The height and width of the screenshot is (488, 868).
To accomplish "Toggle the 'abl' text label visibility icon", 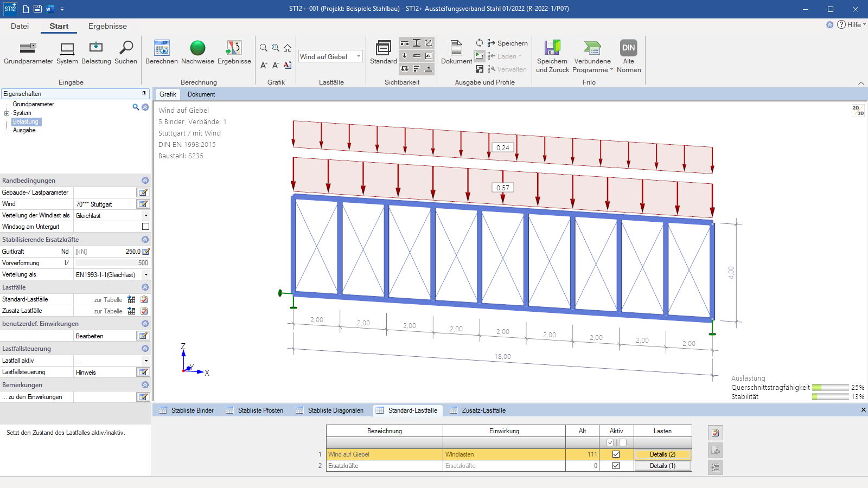I will click(429, 55).
